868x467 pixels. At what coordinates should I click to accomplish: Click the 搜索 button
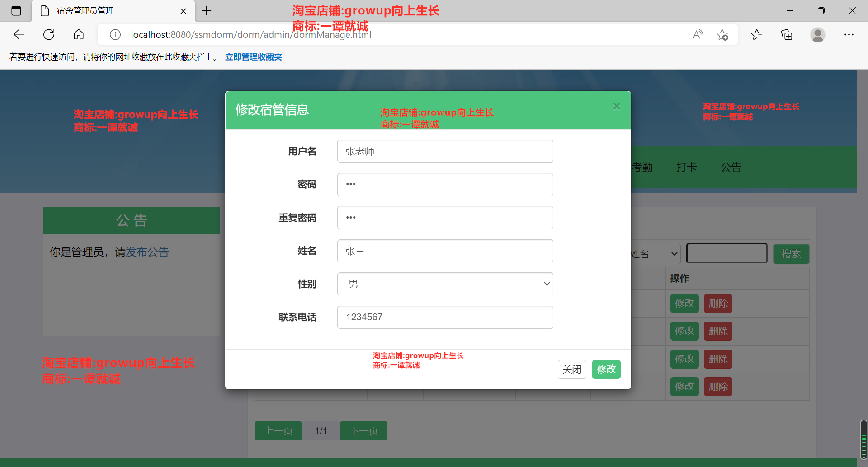pyautogui.click(x=791, y=254)
